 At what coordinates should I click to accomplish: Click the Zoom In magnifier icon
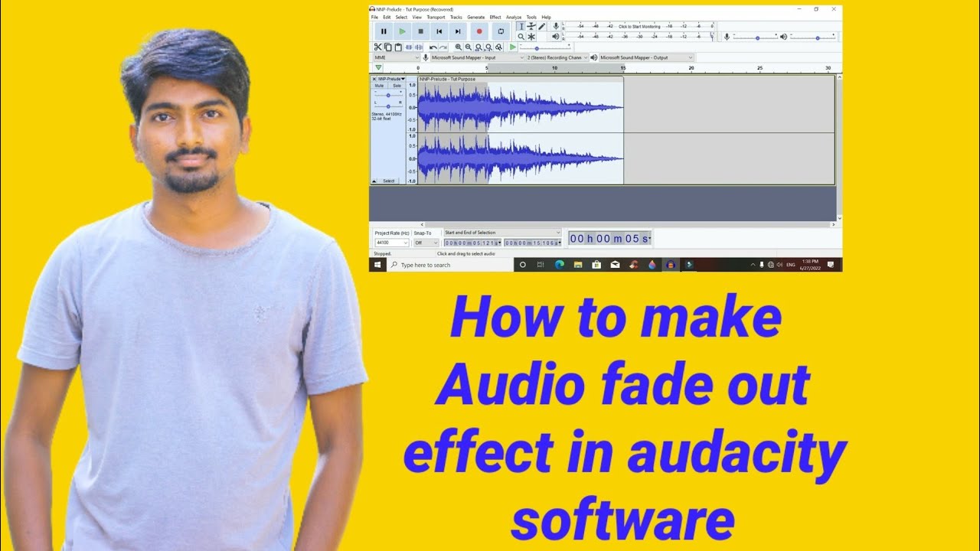coord(459,47)
